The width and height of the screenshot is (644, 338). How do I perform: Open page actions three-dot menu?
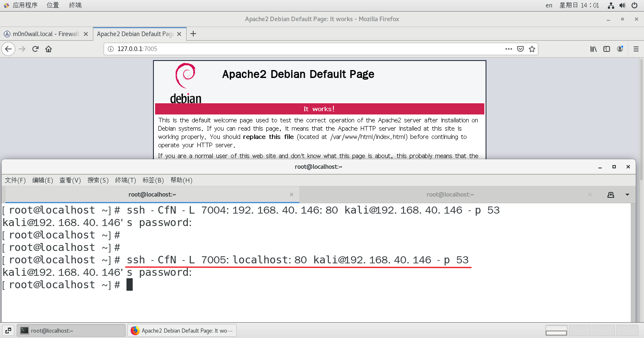point(509,49)
